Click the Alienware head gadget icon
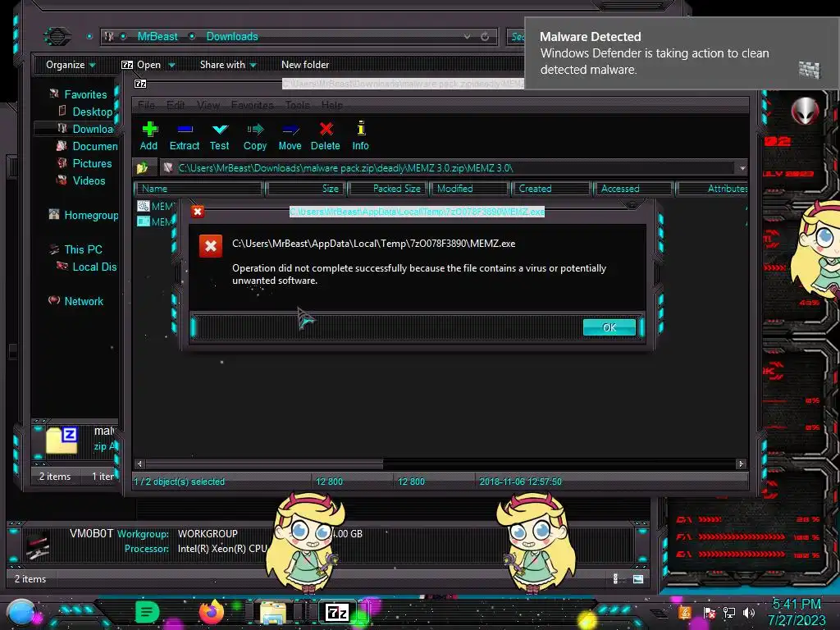This screenshot has width=840, height=630. coord(805,112)
